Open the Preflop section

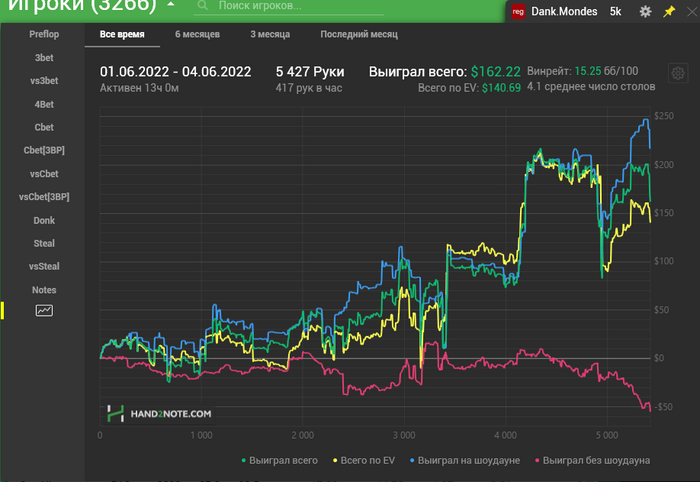click(x=44, y=34)
